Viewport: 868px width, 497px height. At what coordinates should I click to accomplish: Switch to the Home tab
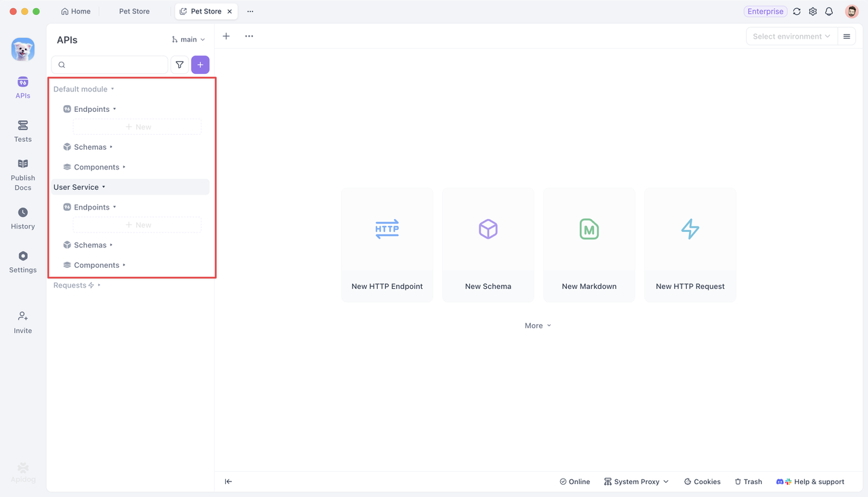click(76, 12)
